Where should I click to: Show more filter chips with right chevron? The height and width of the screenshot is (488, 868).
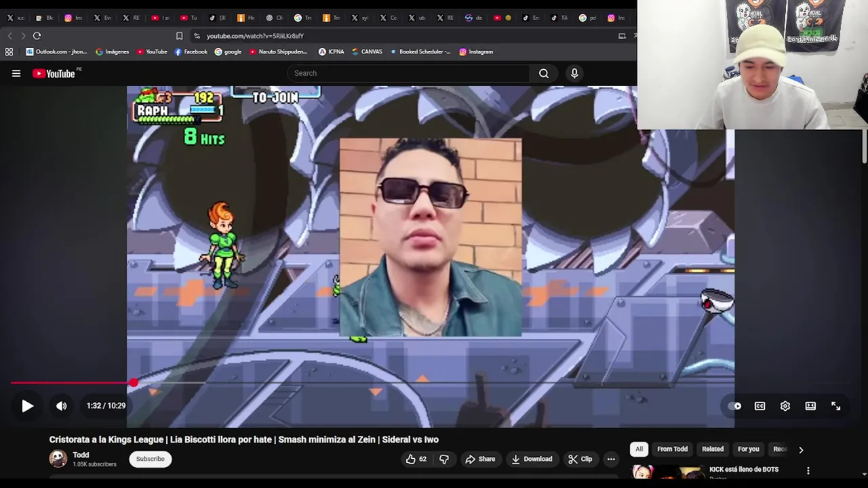coord(801,449)
